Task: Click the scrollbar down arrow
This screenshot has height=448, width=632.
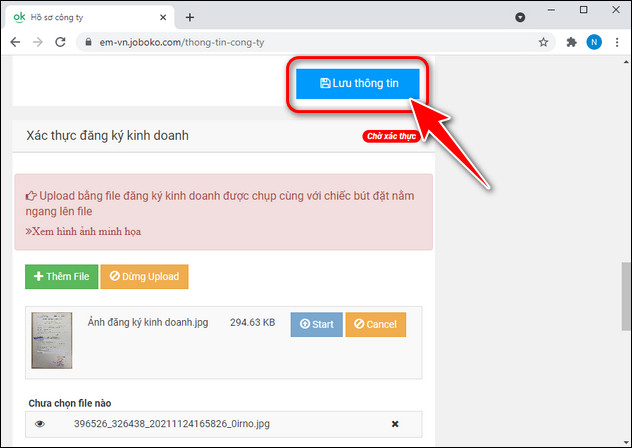Action: 626,442
